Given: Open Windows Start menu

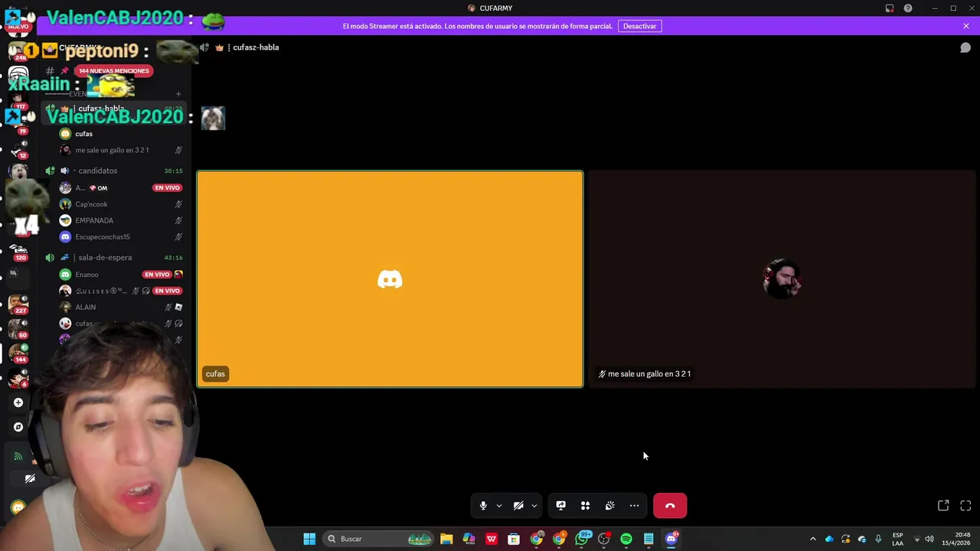Looking at the screenshot, I should [309, 539].
